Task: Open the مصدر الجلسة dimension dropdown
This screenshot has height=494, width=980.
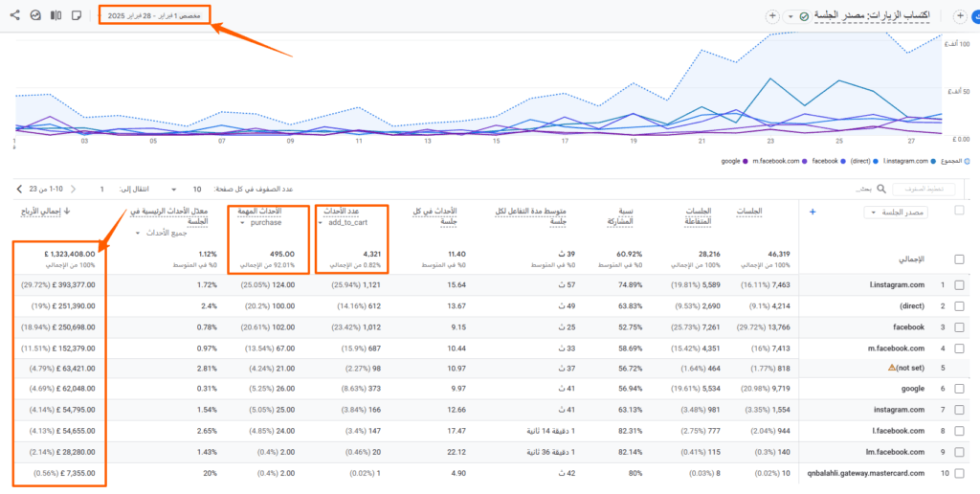Action: tap(896, 213)
